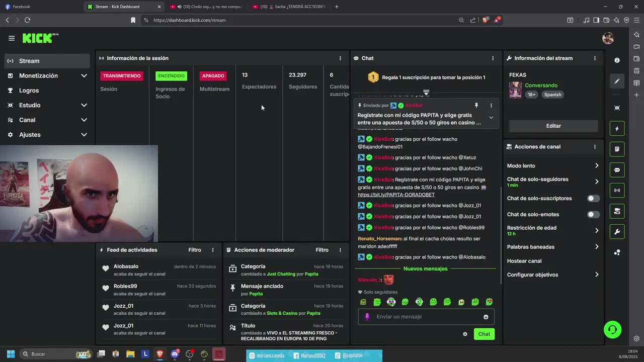Screen dimensions: 644x362
Task: Open Palabras baneadas options
Action: (x=553, y=247)
